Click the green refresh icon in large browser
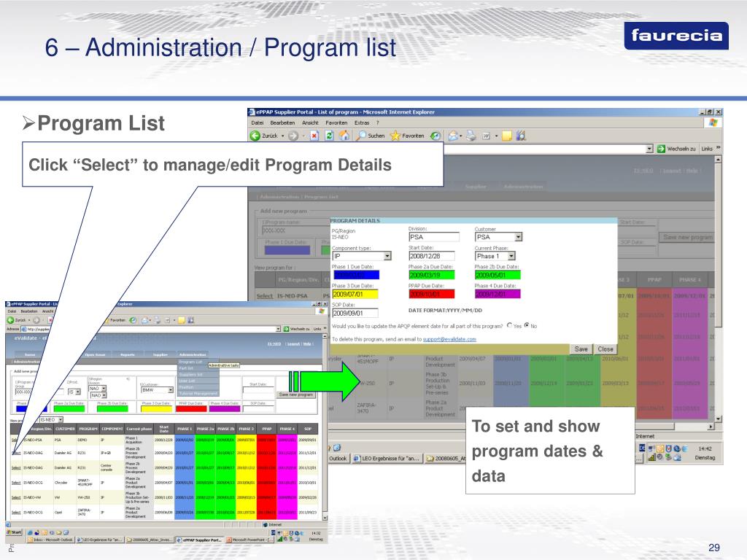 329,136
